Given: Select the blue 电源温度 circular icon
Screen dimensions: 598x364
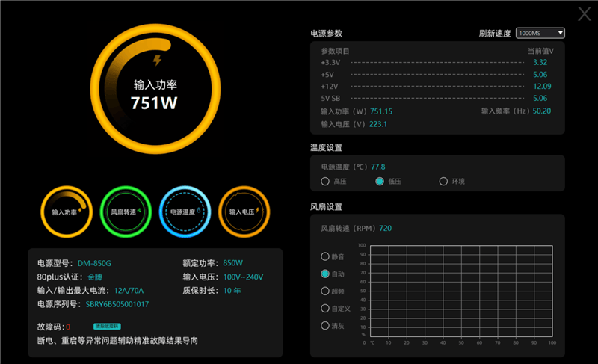Looking at the screenshot, I should tap(185, 212).
